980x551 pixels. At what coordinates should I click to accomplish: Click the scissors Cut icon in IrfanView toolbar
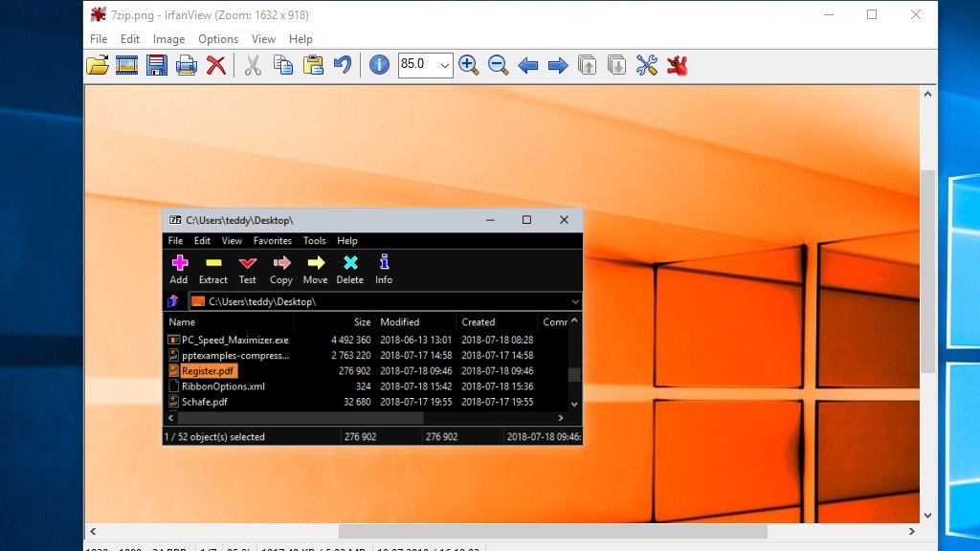(253, 65)
